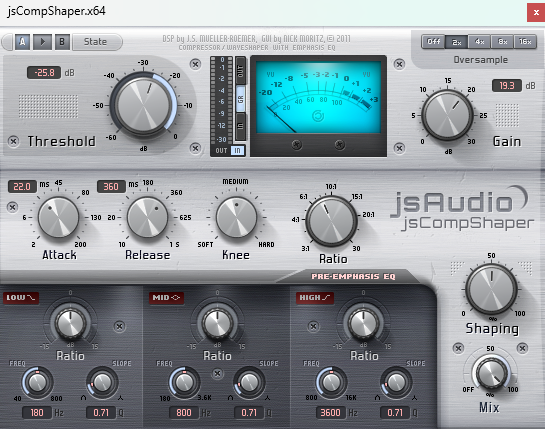Click the Knee knob
Image resolution: width=545 pixels, height=429 pixels.
[x=236, y=217]
